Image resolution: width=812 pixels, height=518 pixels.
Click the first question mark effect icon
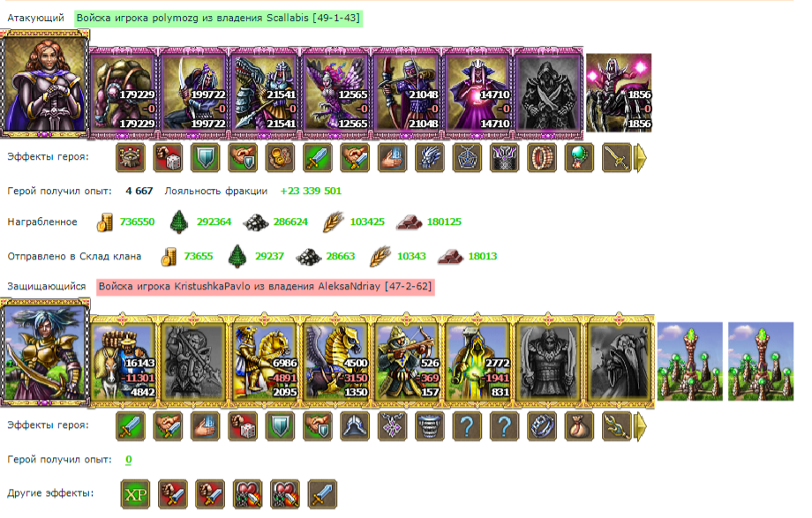[x=467, y=426]
